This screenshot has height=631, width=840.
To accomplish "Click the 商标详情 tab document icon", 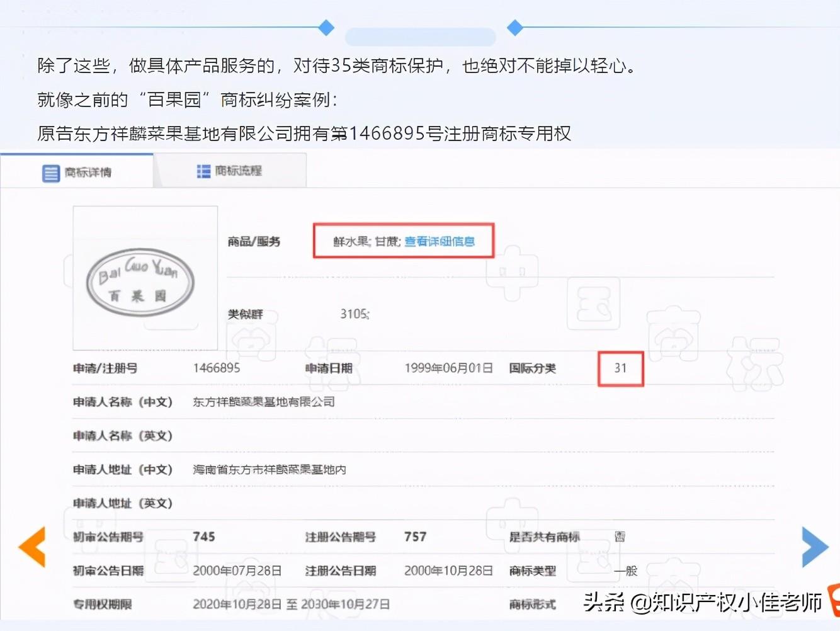I will (x=50, y=173).
